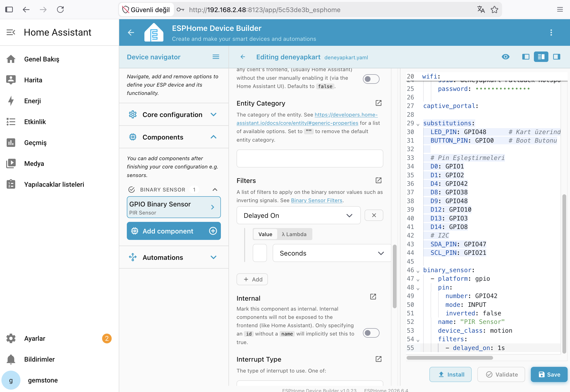Toggle the Internal switch
This screenshot has width=570, height=392.
pos(371,333)
